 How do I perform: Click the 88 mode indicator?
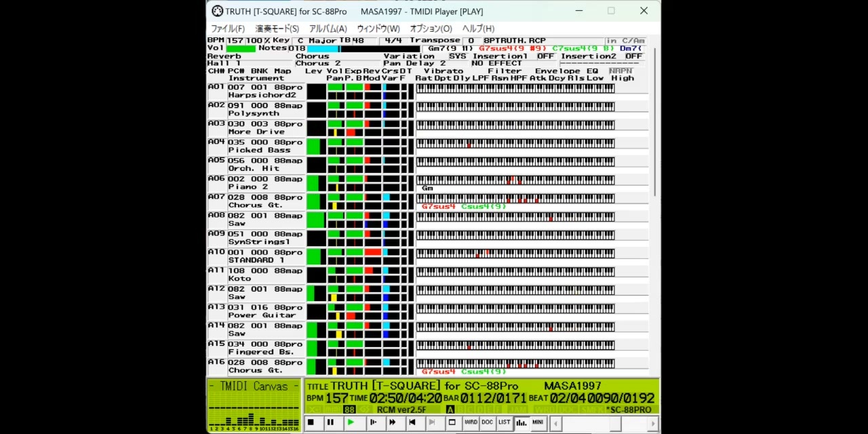(x=349, y=410)
